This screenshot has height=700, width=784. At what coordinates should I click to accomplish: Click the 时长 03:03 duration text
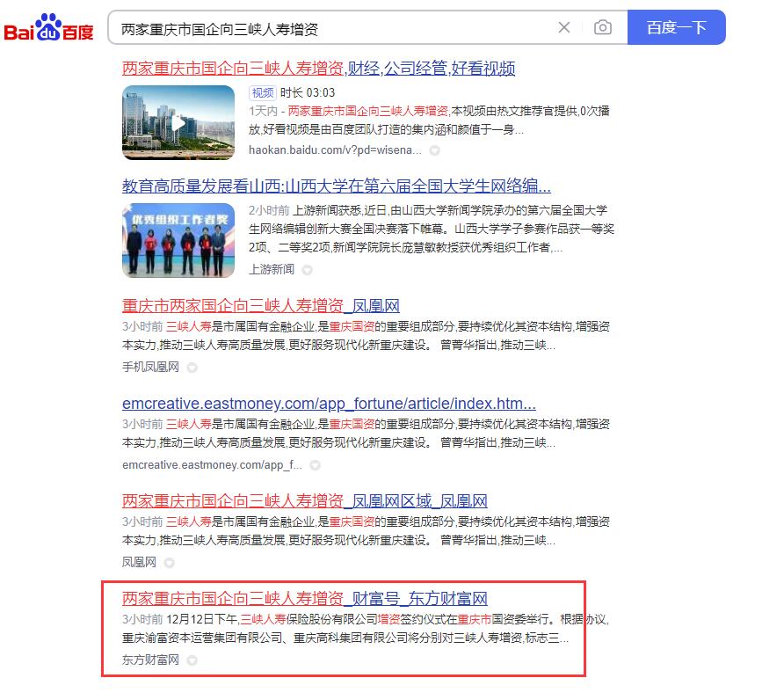point(308,92)
